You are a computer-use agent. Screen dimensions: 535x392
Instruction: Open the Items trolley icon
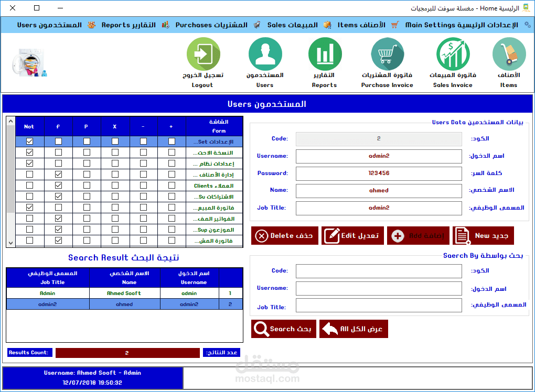(509, 54)
